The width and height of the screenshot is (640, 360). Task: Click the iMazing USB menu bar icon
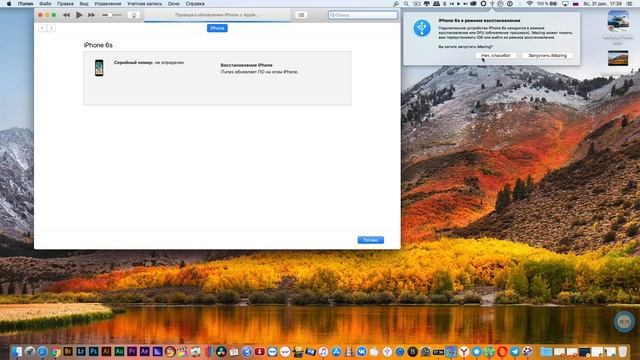point(493,4)
